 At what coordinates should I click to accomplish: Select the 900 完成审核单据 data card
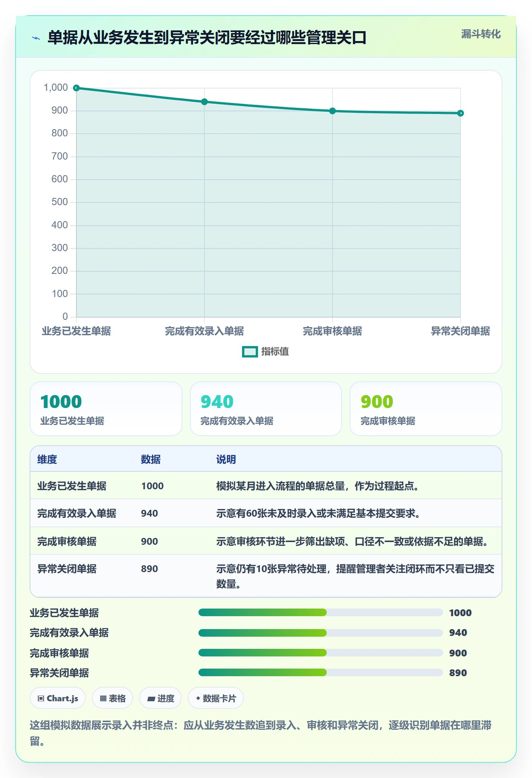[426, 409]
